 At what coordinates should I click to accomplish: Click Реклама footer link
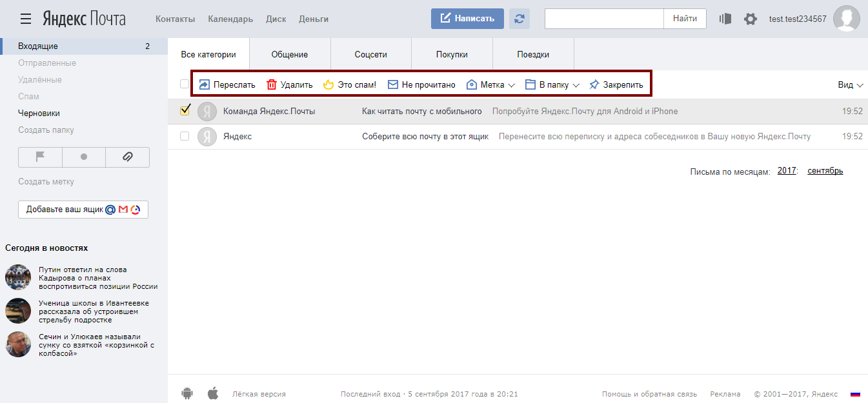pos(725,394)
